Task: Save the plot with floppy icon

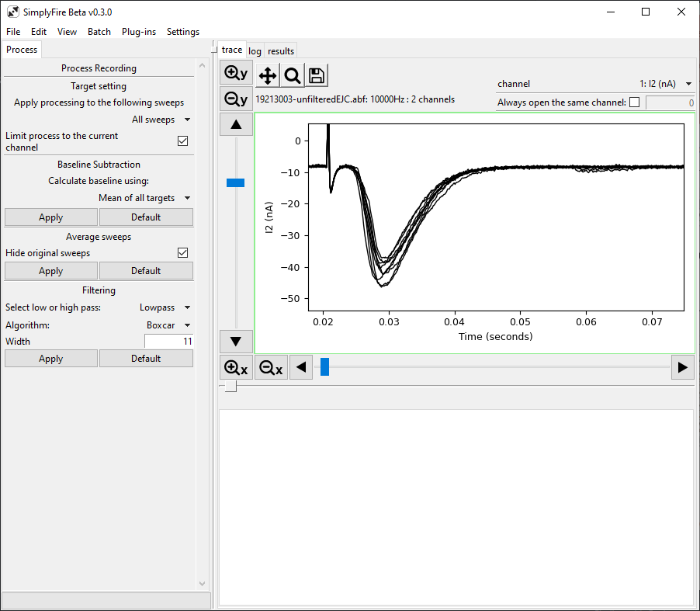Action: (317, 75)
